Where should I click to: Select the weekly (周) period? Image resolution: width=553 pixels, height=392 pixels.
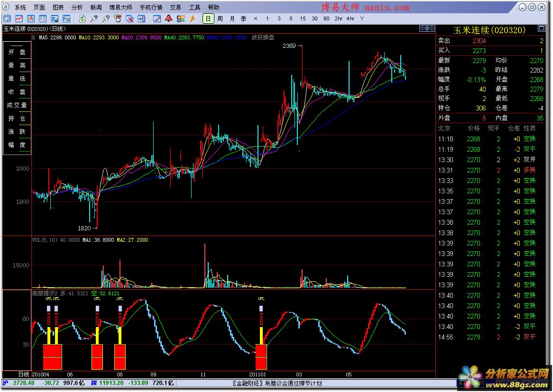coord(220,18)
